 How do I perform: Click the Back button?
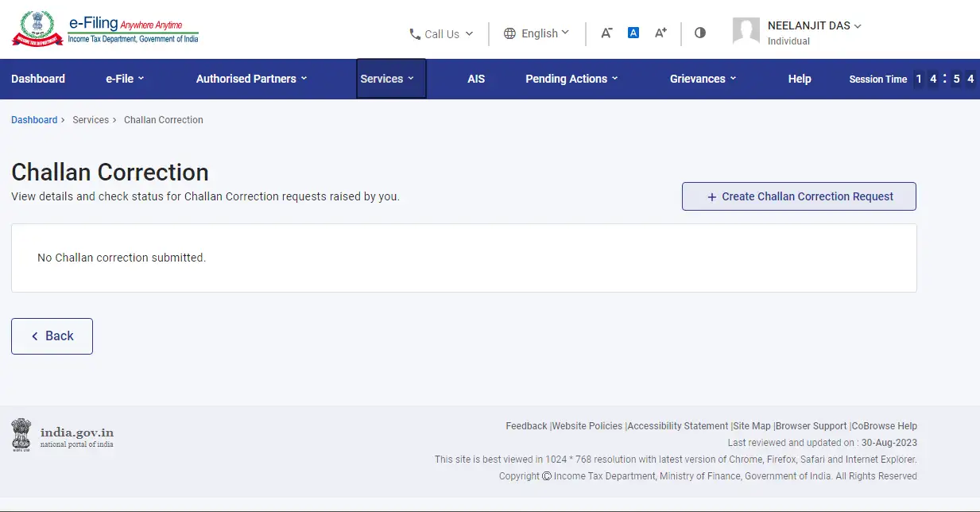[52, 336]
